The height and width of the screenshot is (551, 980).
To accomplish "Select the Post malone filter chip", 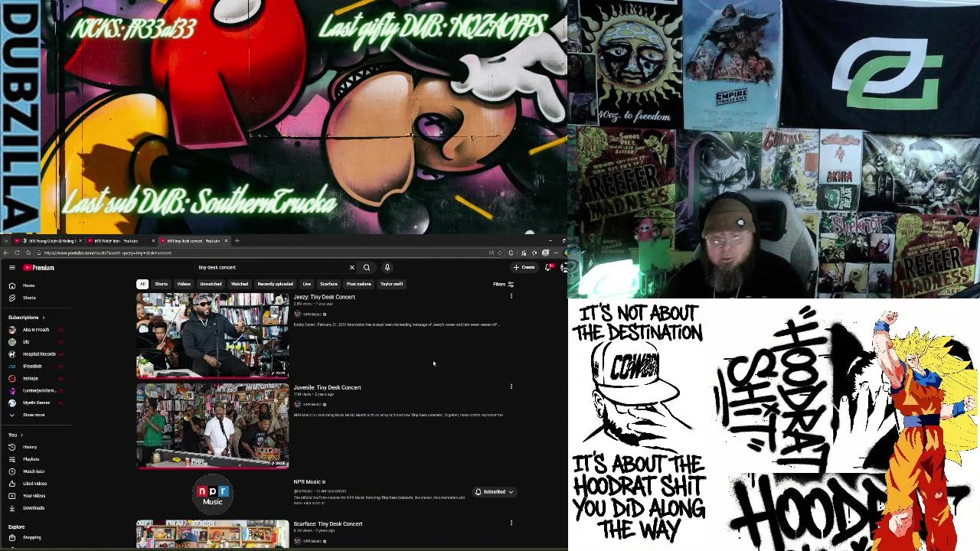I will (x=358, y=284).
